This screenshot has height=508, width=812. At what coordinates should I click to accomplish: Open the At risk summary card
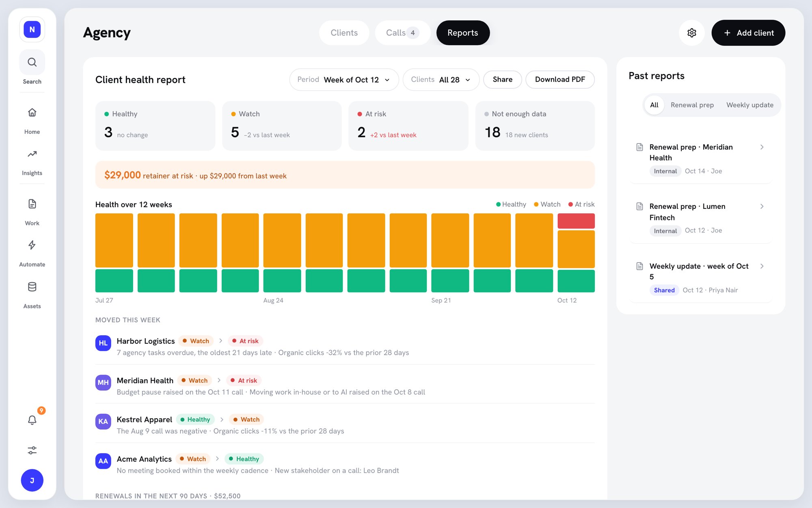tap(408, 126)
